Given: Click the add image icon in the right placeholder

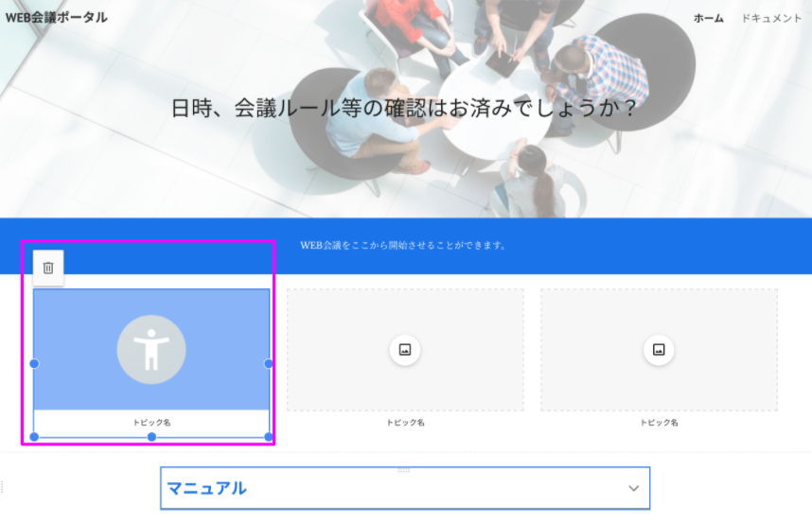Looking at the screenshot, I should 659,350.
